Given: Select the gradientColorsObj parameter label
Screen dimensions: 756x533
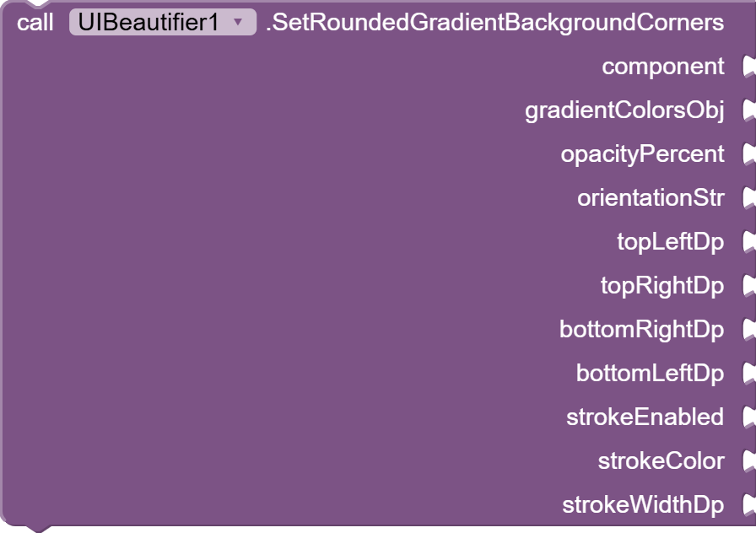Looking at the screenshot, I should [624, 110].
